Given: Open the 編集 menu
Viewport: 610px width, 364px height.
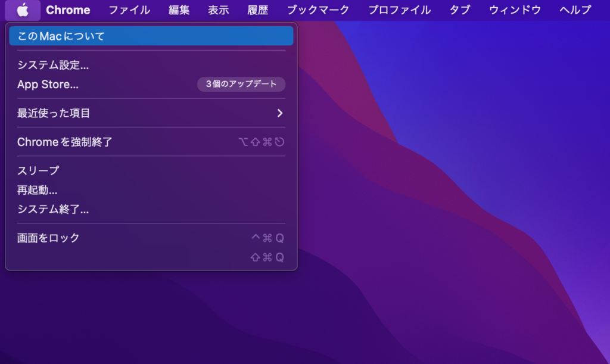Looking at the screenshot, I should coord(179,10).
